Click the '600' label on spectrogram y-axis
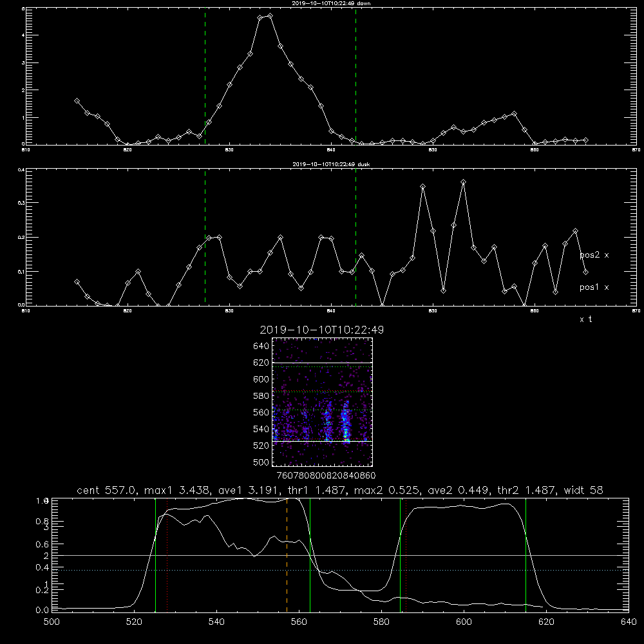Screen dimensions: 644x644 point(261,379)
